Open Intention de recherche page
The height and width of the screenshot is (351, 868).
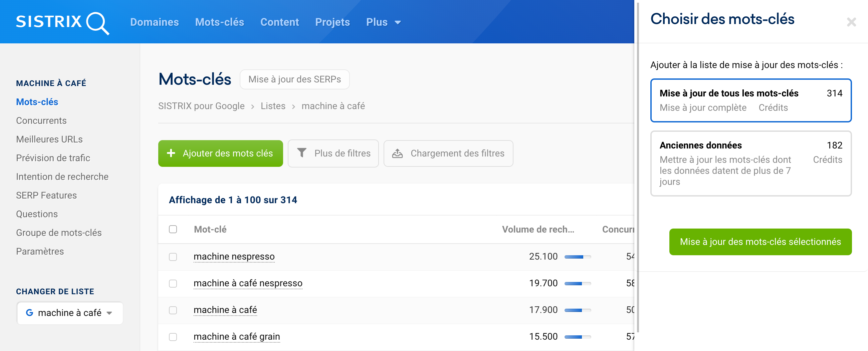pos(62,177)
